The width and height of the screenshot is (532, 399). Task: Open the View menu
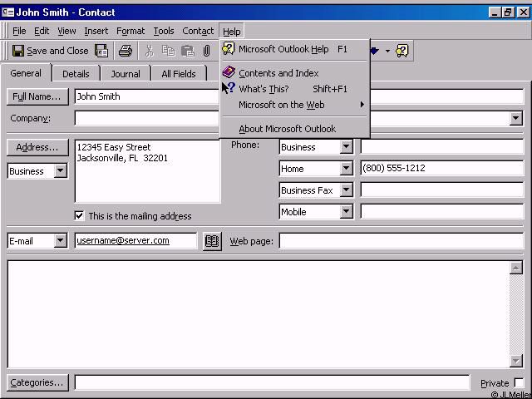(x=66, y=32)
